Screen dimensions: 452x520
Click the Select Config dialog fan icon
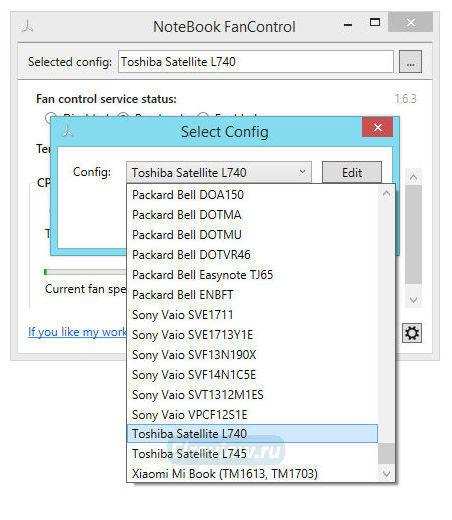(x=68, y=131)
